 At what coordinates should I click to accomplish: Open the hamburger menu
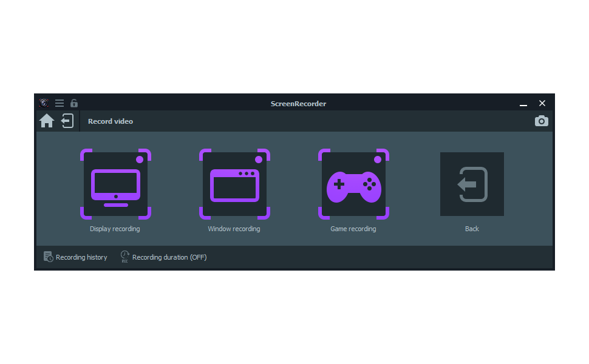tap(60, 103)
